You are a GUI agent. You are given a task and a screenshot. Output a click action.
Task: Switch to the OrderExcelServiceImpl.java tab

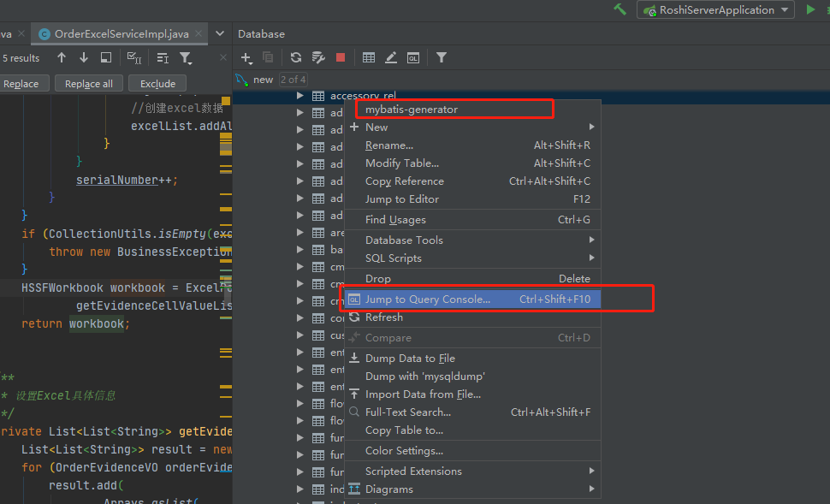117,34
